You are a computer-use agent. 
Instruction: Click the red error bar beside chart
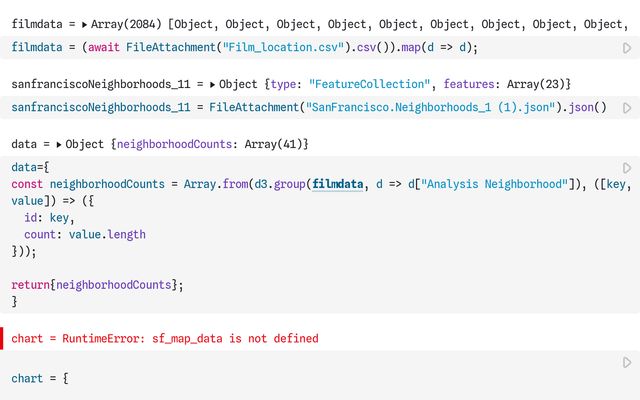(2, 338)
